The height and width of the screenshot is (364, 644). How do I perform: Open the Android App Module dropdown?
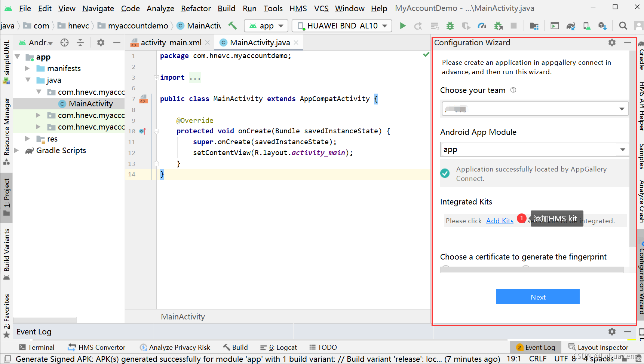coord(535,149)
